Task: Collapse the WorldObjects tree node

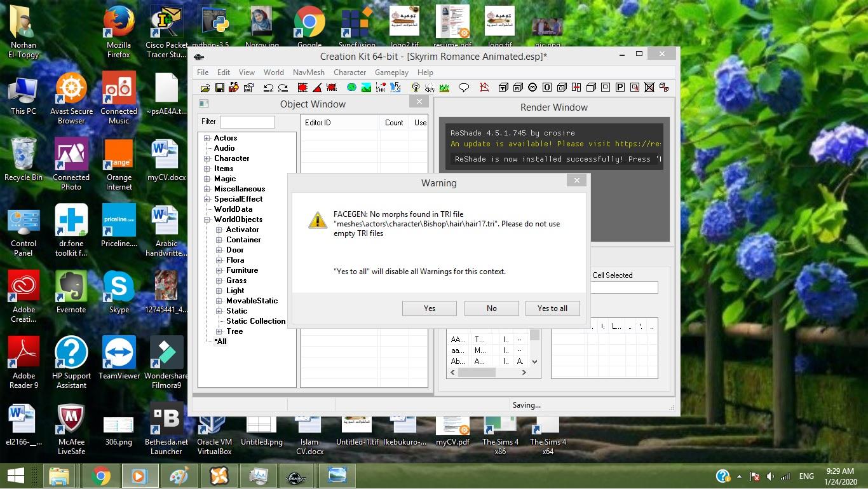Action: tap(207, 219)
